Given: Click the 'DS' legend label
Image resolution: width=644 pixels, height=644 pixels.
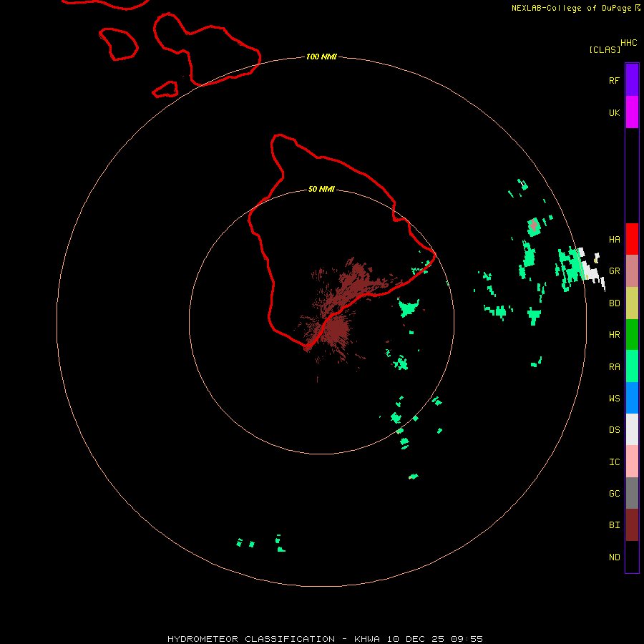Looking at the screenshot, I should (x=614, y=430).
